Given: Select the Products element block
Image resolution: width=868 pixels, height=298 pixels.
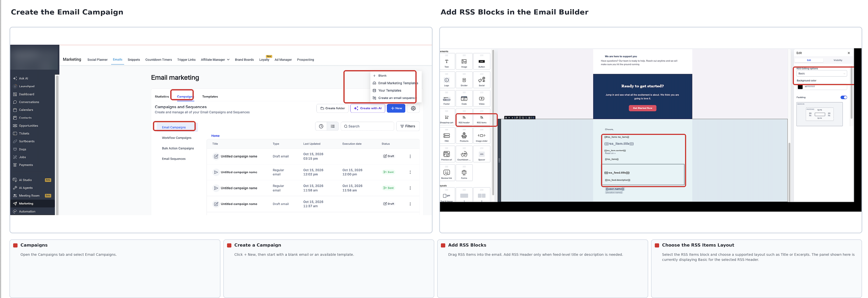Looking at the screenshot, I should pyautogui.click(x=464, y=135).
